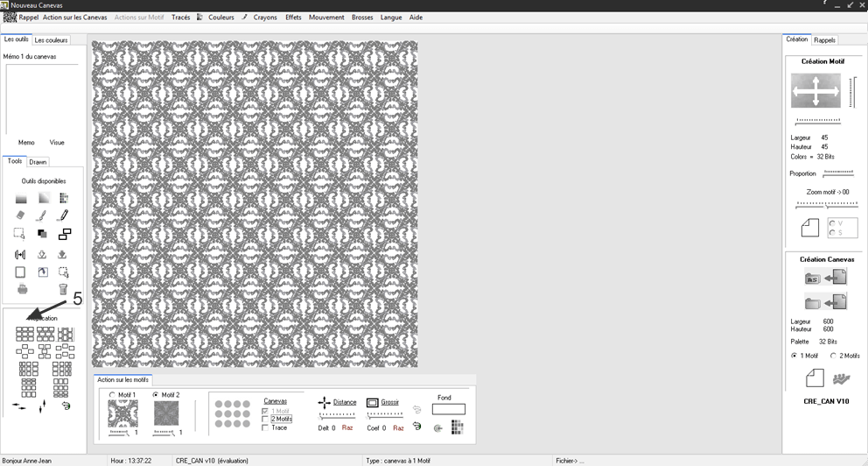Open the Action sur les Canevas menu
The width and height of the screenshot is (868, 466).
point(75,18)
